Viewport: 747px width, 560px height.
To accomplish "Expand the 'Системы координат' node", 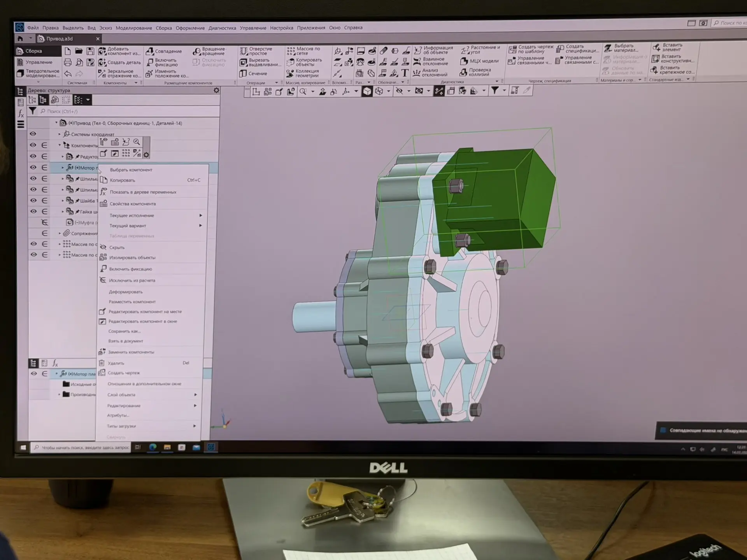I will coord(60,134).
